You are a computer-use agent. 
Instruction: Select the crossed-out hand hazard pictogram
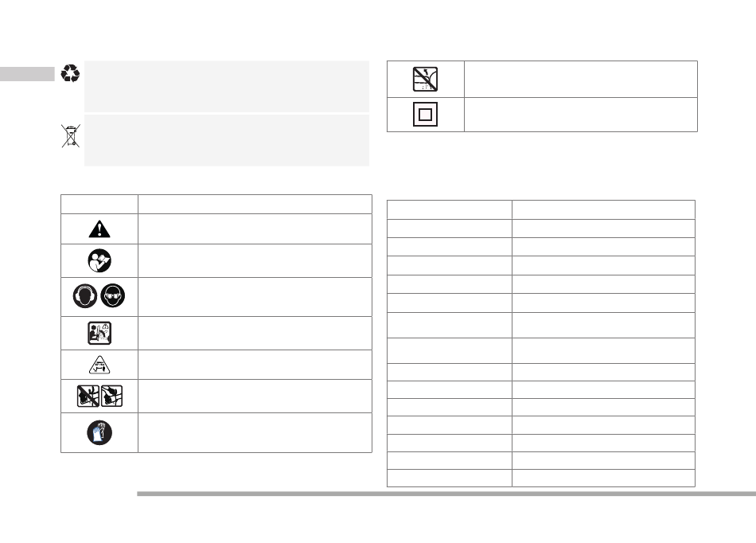point(88,396)
